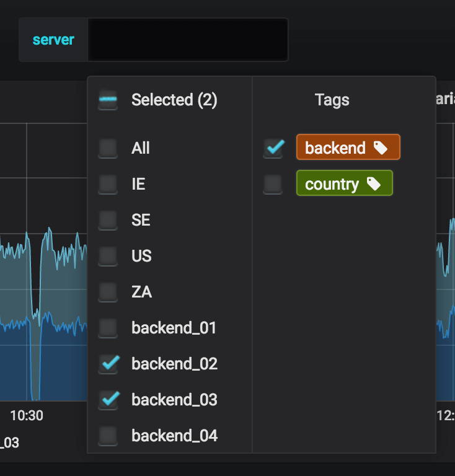The width and height of the screenshot is (455, 476).
Task: Uncheck the backend tag checkbox
Action: coord(273,148)
